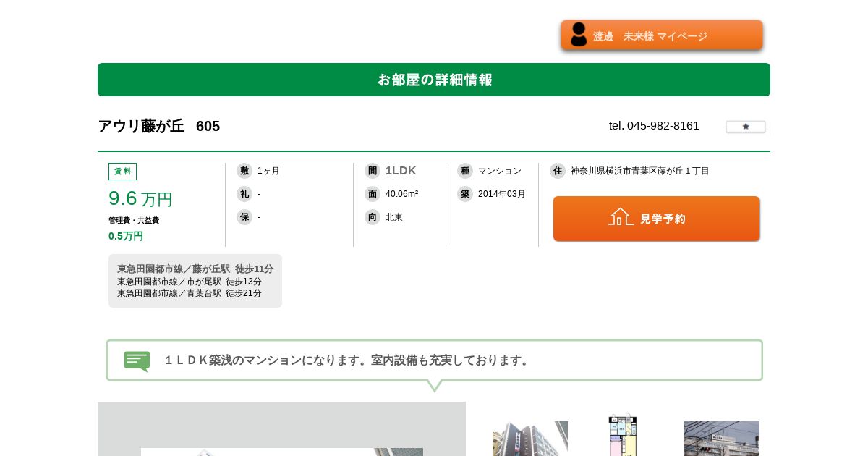
Task: Click 藤が丘駅 徒歩11分 station line
Action: click(195, 269)
